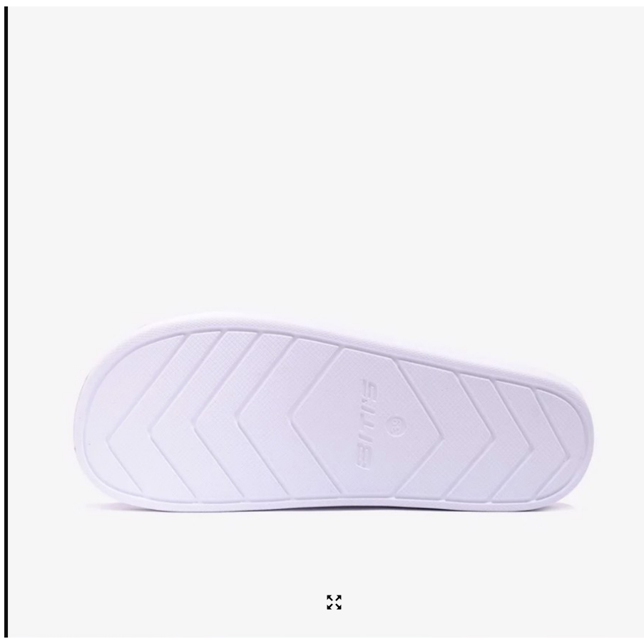644x644 pixels.
Task: Click the black vertical bar at the image edge
Action: [x=6, y=322]
